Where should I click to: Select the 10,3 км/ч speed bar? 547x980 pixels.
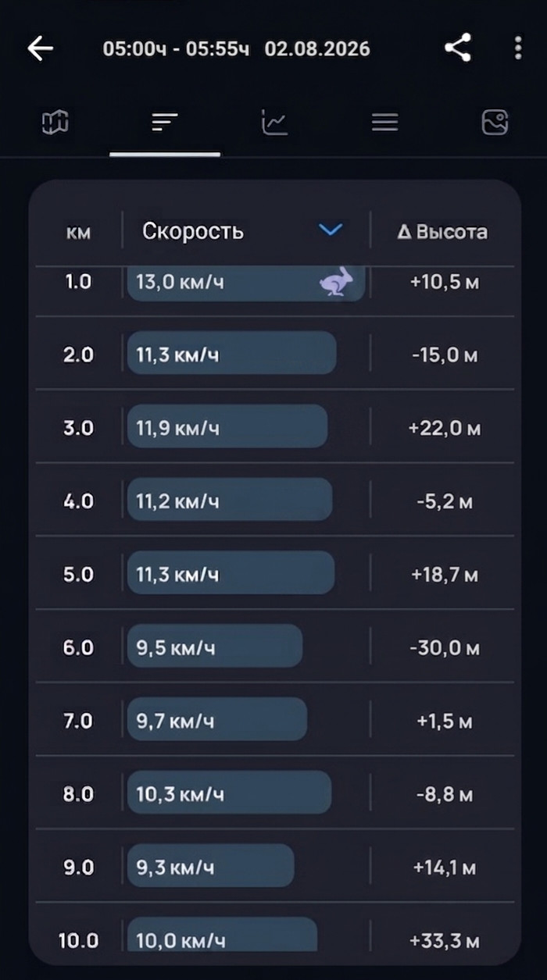pos(229,793)
